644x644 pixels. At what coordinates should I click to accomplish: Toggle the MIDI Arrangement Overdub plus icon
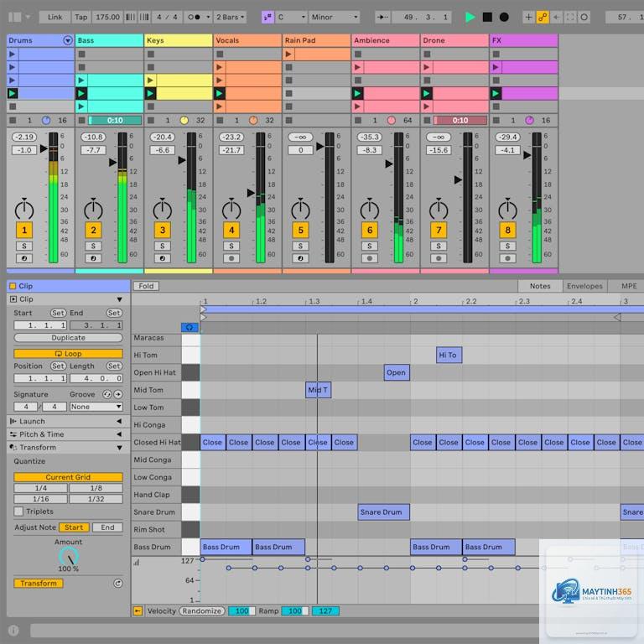tap(528, 18)
